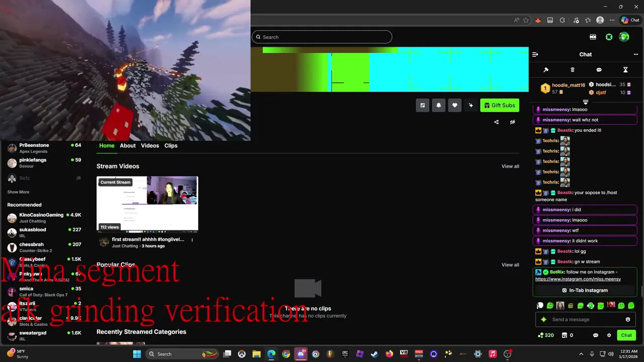Image resolution: width=644 pixels, height=362 pixels.
Task: Open the Instagram link in BotRix message
Action: (578, 279)
